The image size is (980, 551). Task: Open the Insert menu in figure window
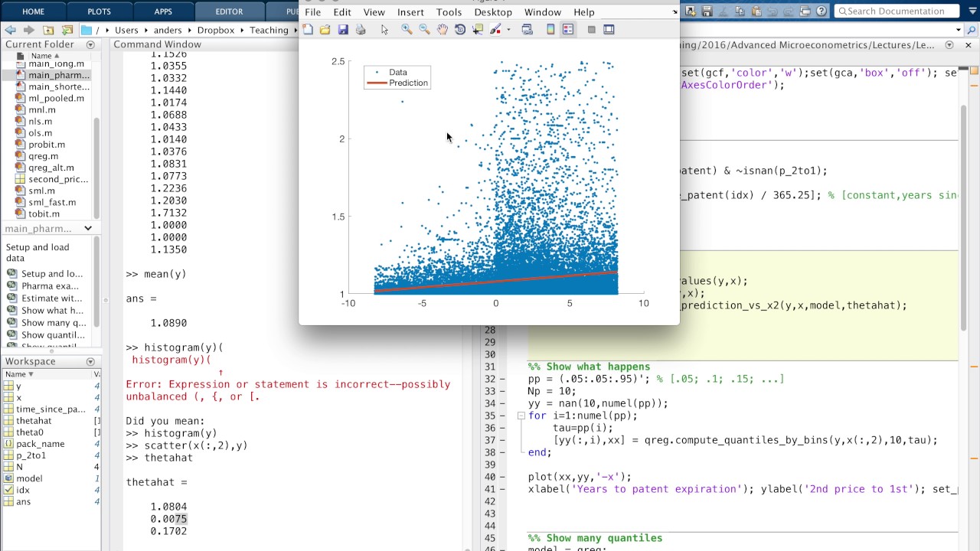pyautogui.click(x=410, y=12)
